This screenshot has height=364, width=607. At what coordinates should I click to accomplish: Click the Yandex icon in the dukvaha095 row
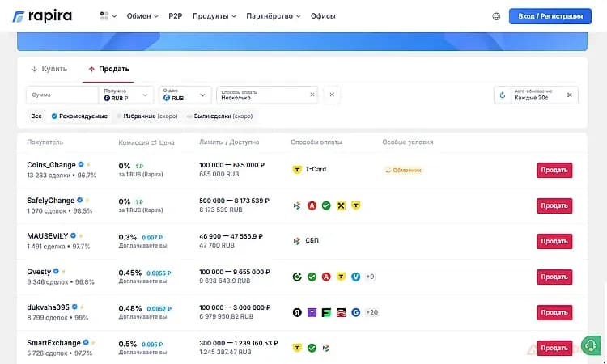[297, 312]
